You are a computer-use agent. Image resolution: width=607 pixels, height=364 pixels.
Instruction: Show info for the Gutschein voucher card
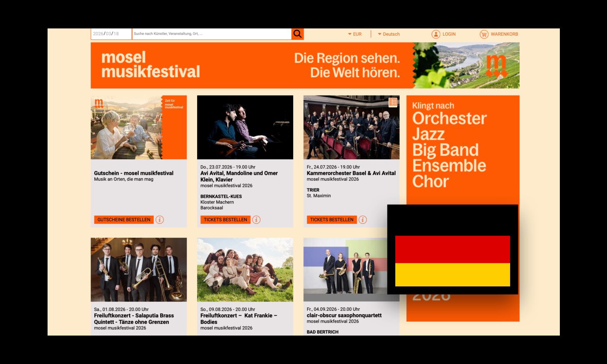tap(160, 220)
